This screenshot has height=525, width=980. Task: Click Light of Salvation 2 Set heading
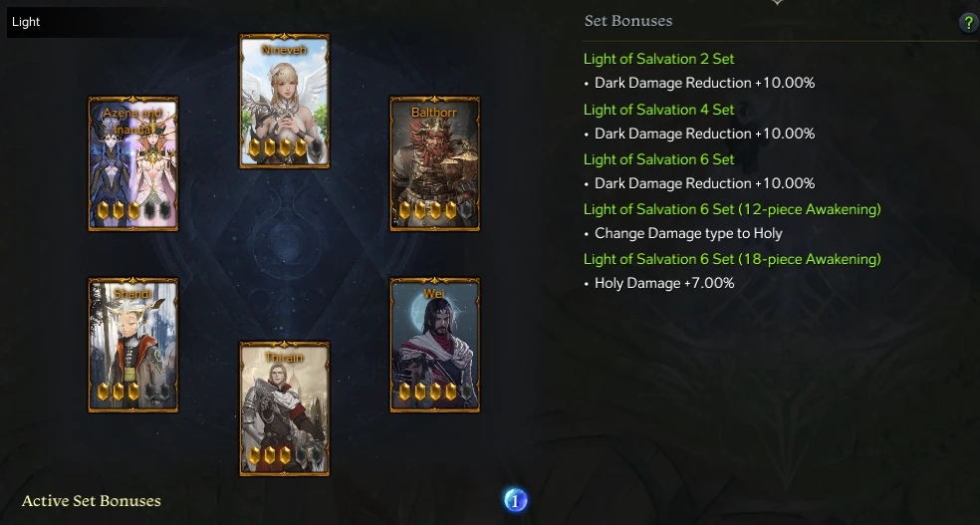(x=658, y=59)
